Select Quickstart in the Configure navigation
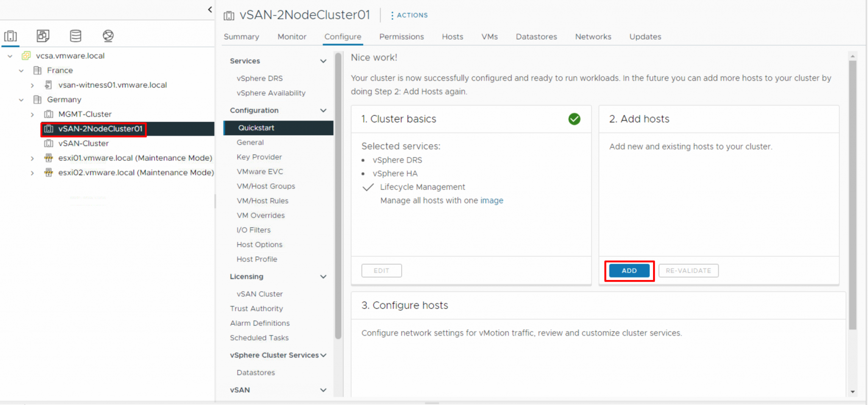The image size is (868, 405). tap(256, 128)
